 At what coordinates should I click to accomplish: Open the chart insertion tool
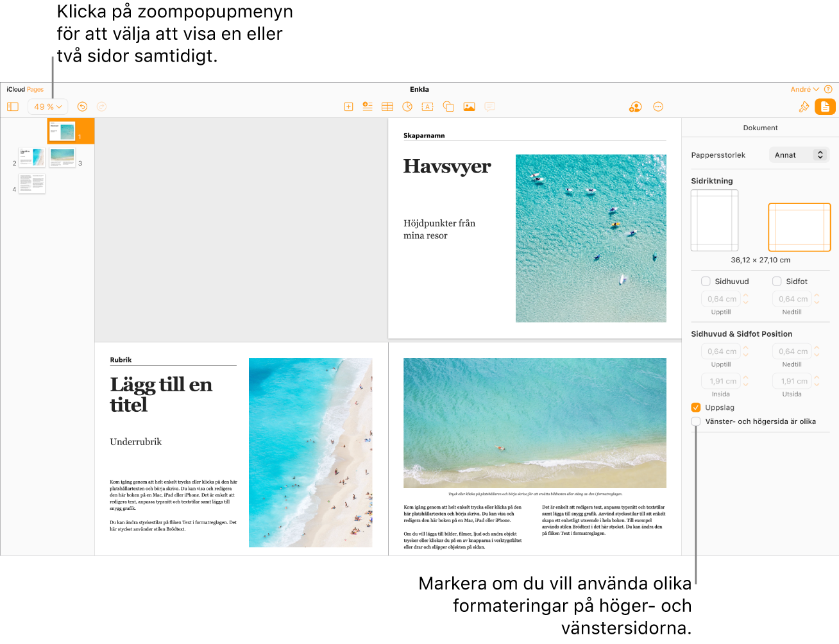click(x=407, y=106)
